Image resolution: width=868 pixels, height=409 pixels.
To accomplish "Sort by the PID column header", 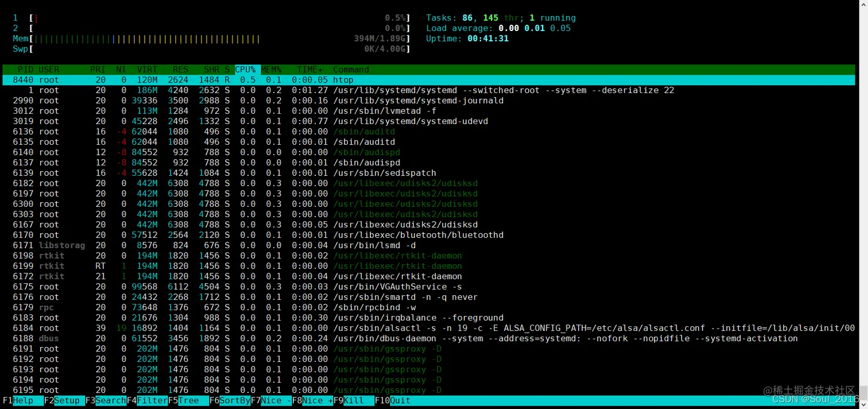I will tap(26, 70).
